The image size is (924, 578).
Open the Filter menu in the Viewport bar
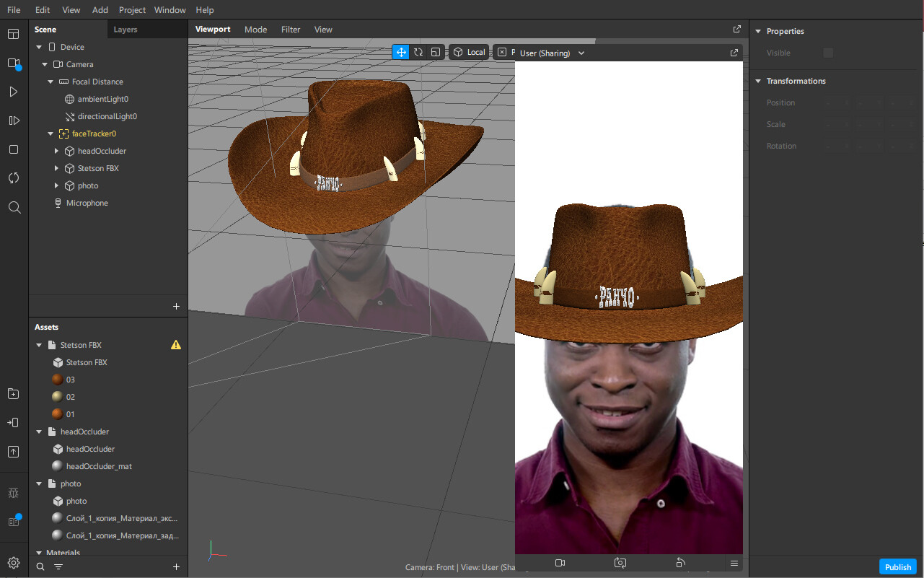point(290,30)
